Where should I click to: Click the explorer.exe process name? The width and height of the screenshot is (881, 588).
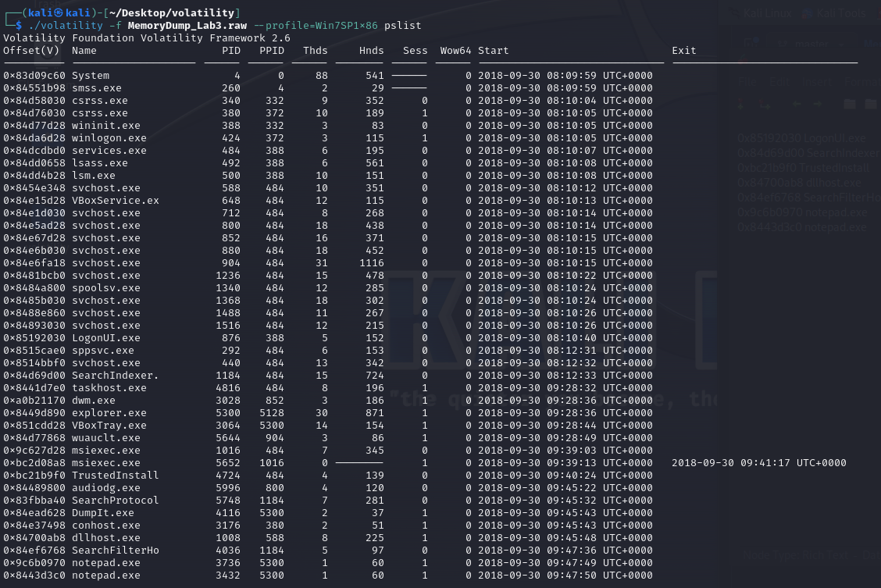(109, 413)
